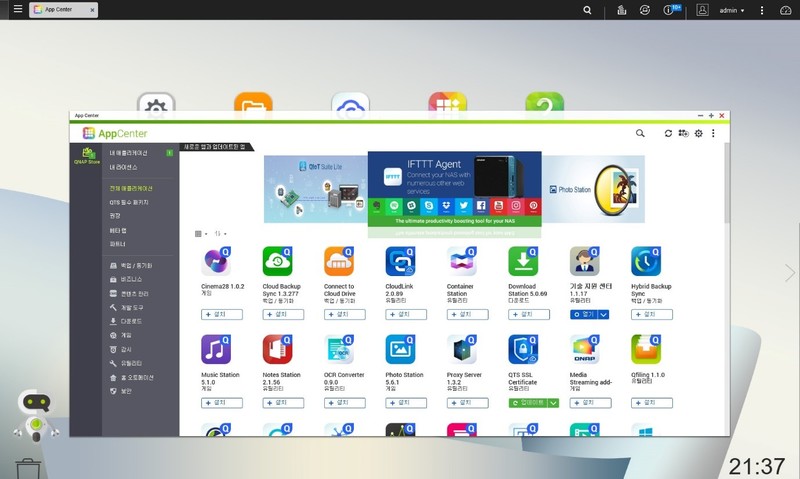Open App Center settings gear icon
The height and width of the screenshot is (479, 800).
(698, 133)
